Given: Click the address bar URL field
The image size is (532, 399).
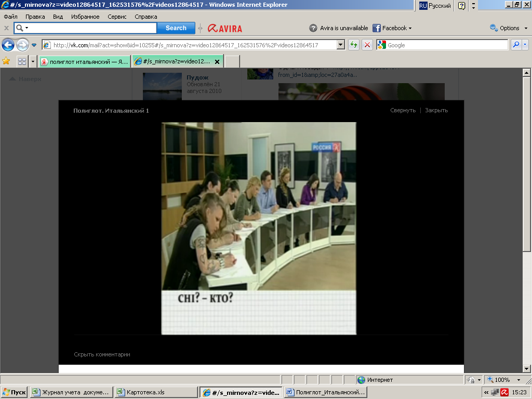Looking at the screenshot, I should pos(194,45).
